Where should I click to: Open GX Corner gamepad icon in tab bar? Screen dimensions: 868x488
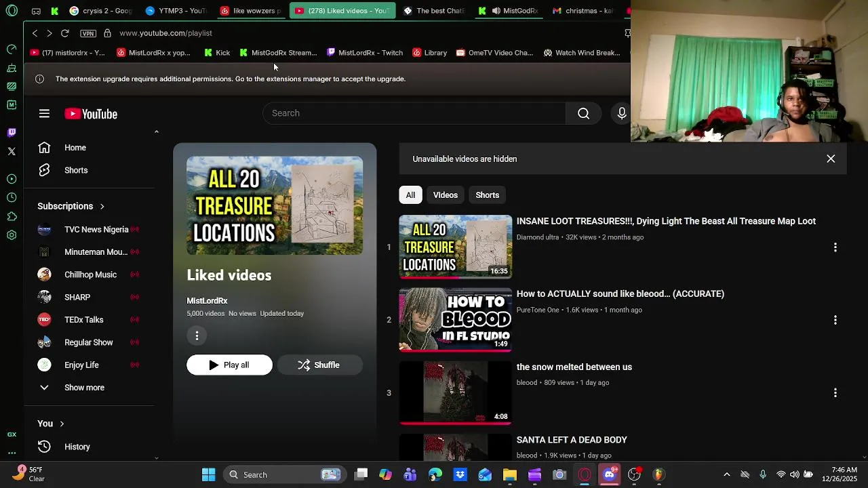pos(36,11)
